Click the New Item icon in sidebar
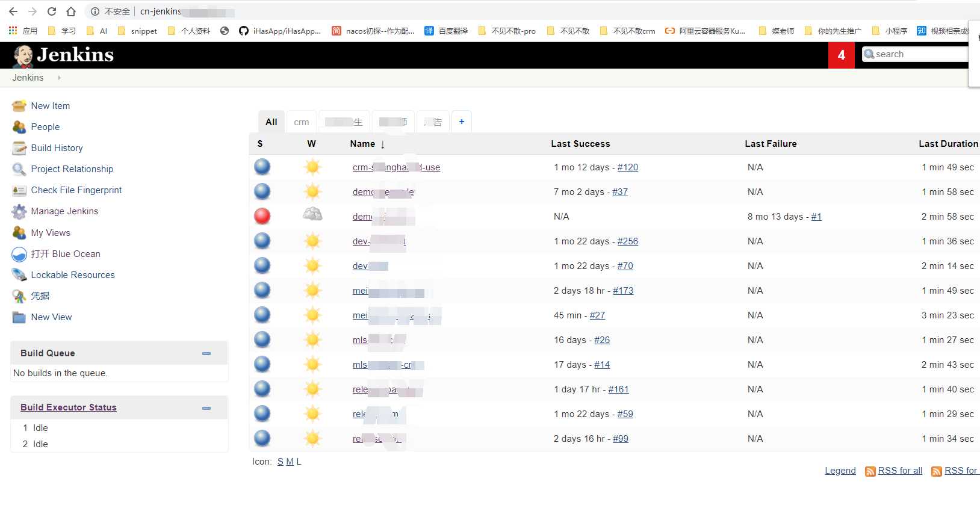Image resolution: width=980 pixels, height=520 pixels. pyautogui.click(x=19, y=106)
